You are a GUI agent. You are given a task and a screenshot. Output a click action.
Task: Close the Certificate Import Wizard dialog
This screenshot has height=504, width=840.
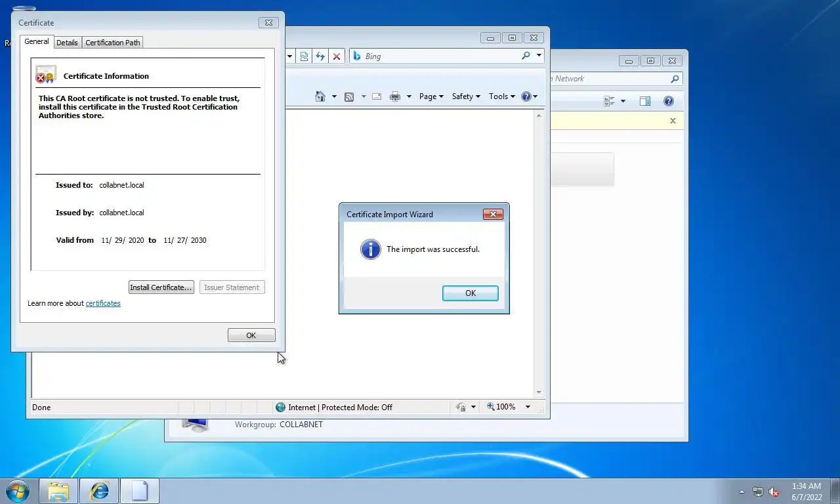[x=493, y=214]
